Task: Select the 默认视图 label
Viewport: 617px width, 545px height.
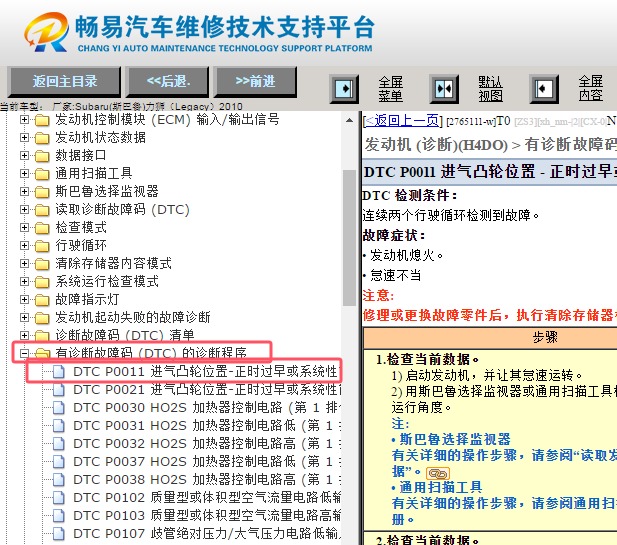Action: pos(490,89)
